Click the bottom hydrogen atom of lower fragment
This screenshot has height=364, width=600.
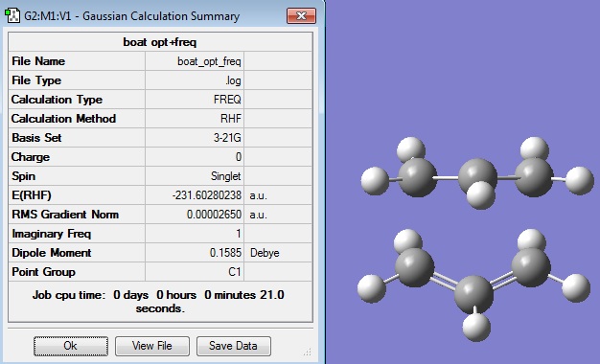(x=476, y=328)
